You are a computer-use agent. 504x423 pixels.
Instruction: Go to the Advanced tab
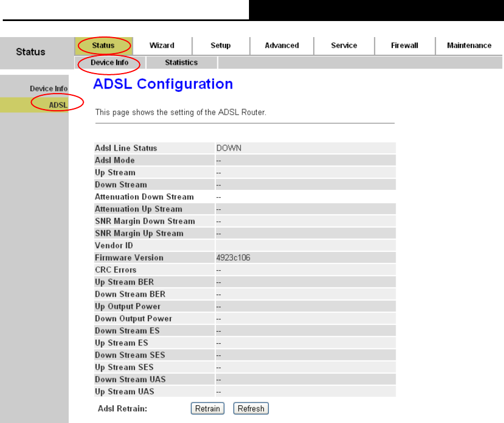pos(282,46)
